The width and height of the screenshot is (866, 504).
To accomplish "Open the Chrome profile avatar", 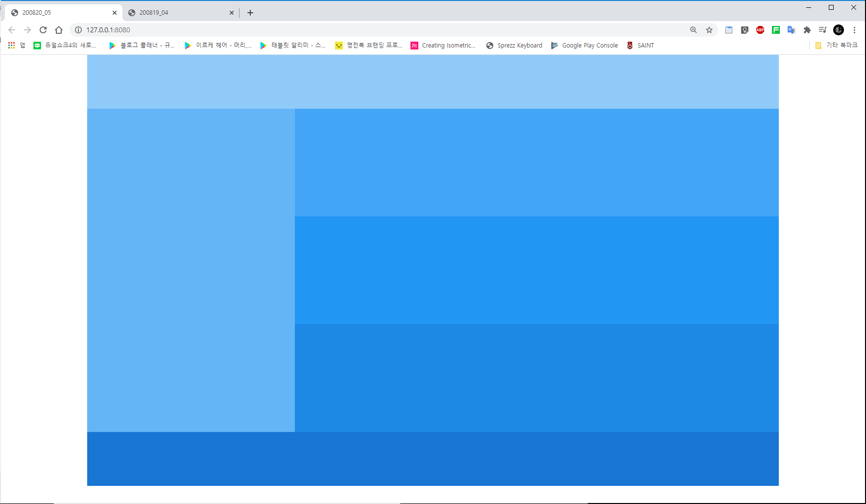I will pos(839,30).
